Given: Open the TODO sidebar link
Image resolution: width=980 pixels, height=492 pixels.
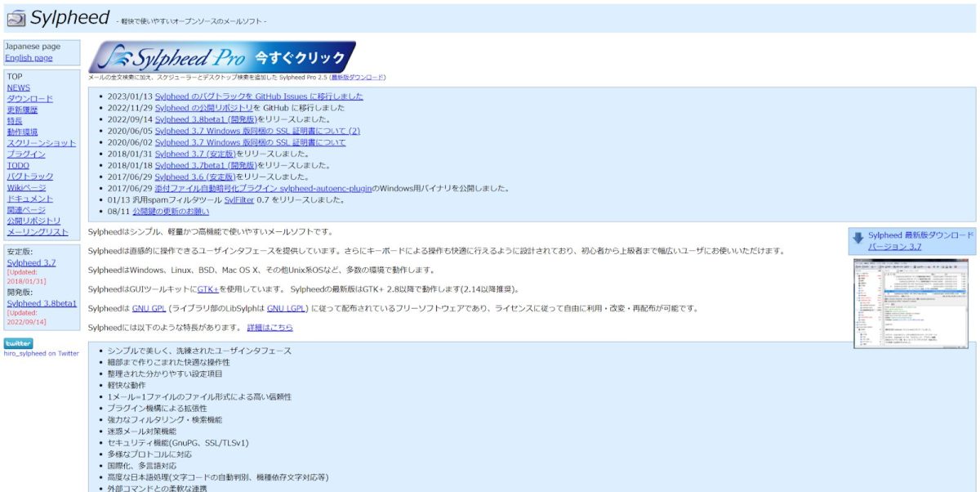Looking at the screenshot, I should click(18, 165).
